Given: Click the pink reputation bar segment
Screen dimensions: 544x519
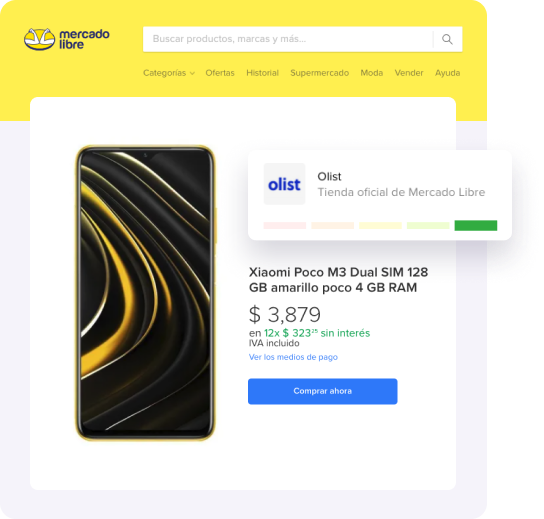Looking at the screenshot, I should tap(285, 226).
